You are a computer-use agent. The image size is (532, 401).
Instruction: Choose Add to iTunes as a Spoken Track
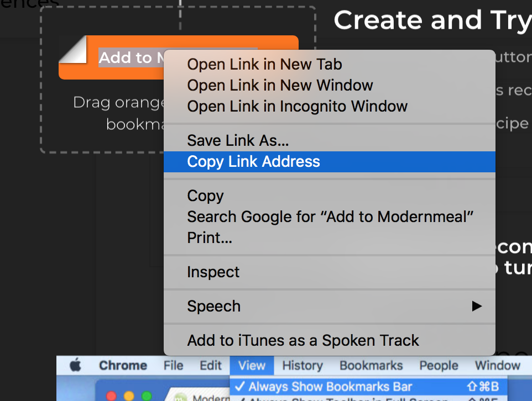(x=330, y=341)
